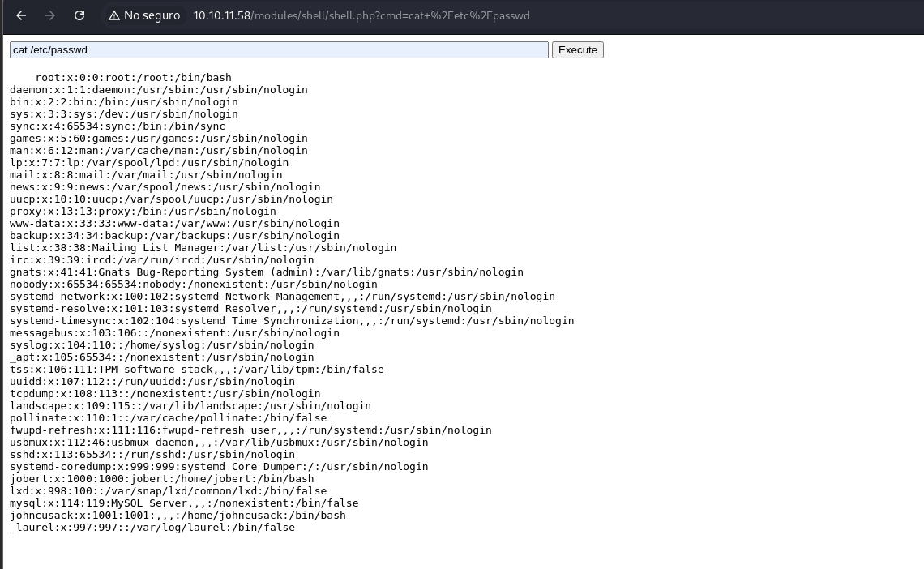Click the johncusack user entry line
The width and height of the screenshot is (924, 569).
coord(178,516)
